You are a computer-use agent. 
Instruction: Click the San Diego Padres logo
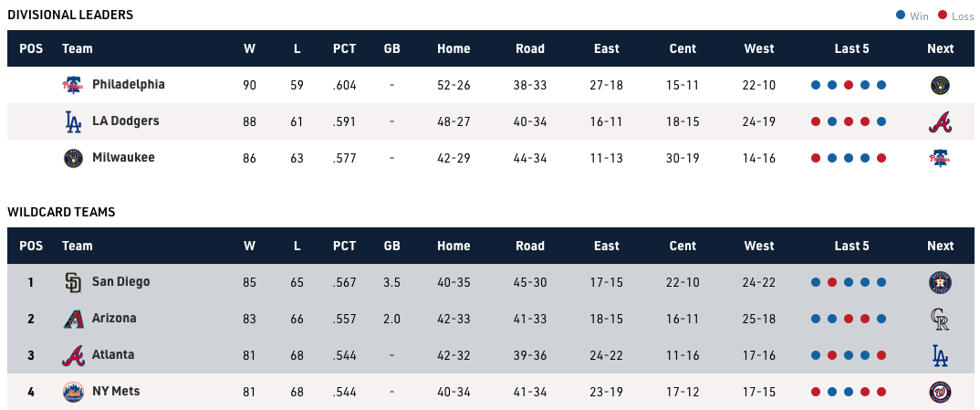click(x=73, y=282)
